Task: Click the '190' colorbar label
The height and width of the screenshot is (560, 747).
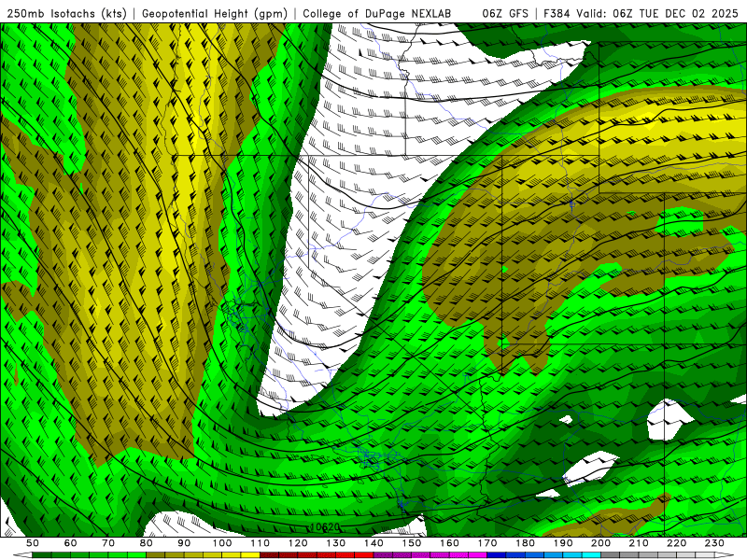Action: [563, 543]
